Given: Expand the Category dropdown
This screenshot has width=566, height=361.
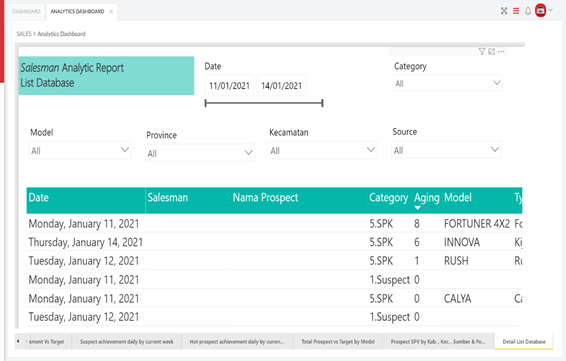Looking at the screenshot, I should click(x=448, y=83).
